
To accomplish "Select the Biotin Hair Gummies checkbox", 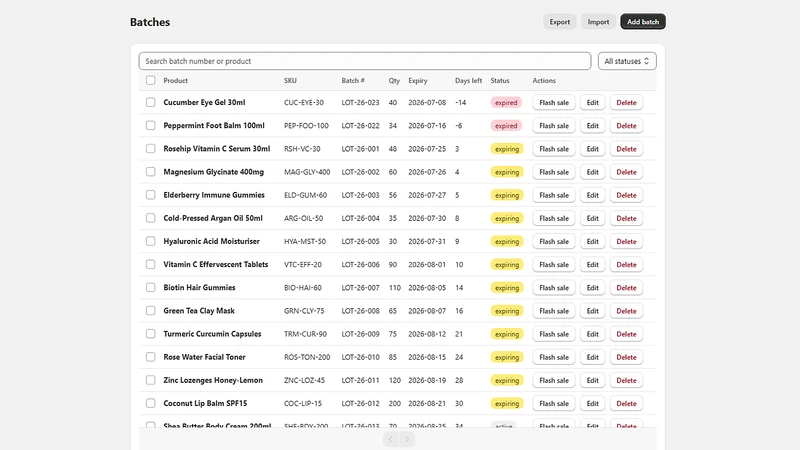I will tap(151, 288).
